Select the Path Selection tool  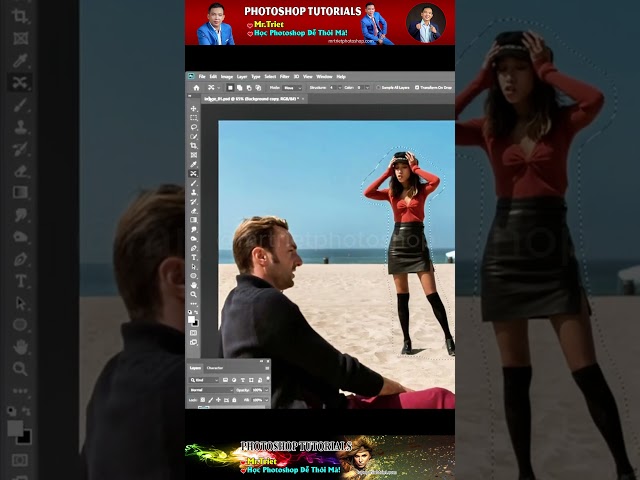(193, 267)
